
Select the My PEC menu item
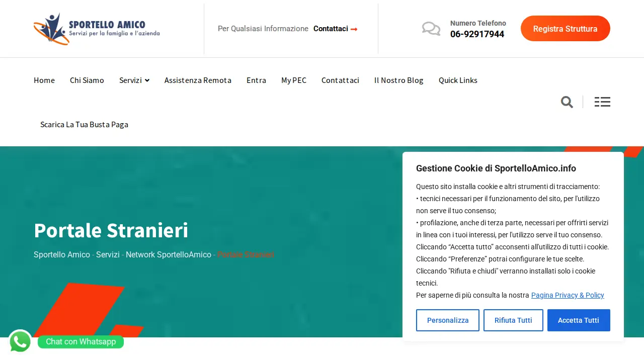[294, 80]
